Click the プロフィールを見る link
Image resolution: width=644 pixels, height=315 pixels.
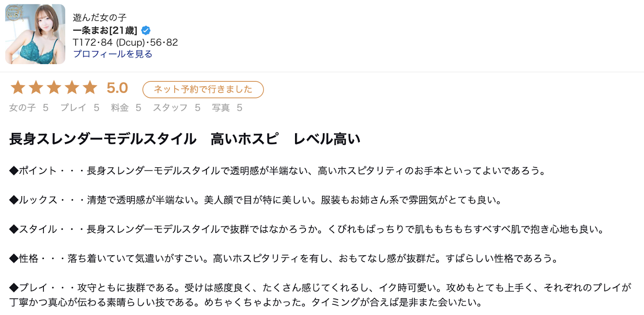113,54
